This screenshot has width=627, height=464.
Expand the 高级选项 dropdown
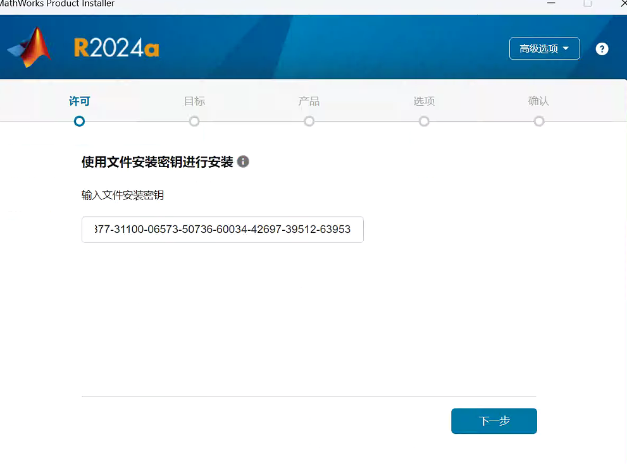pos(544,48)
